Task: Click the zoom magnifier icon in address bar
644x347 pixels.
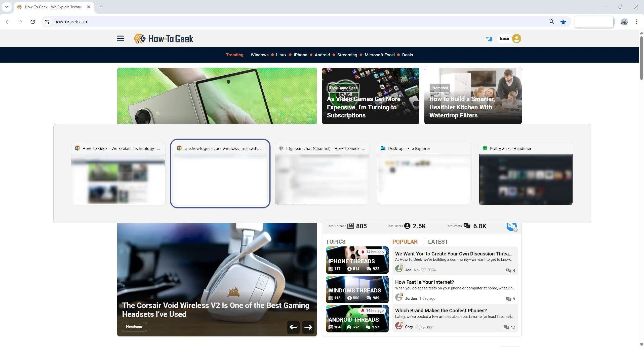Action: coord(552,22)
